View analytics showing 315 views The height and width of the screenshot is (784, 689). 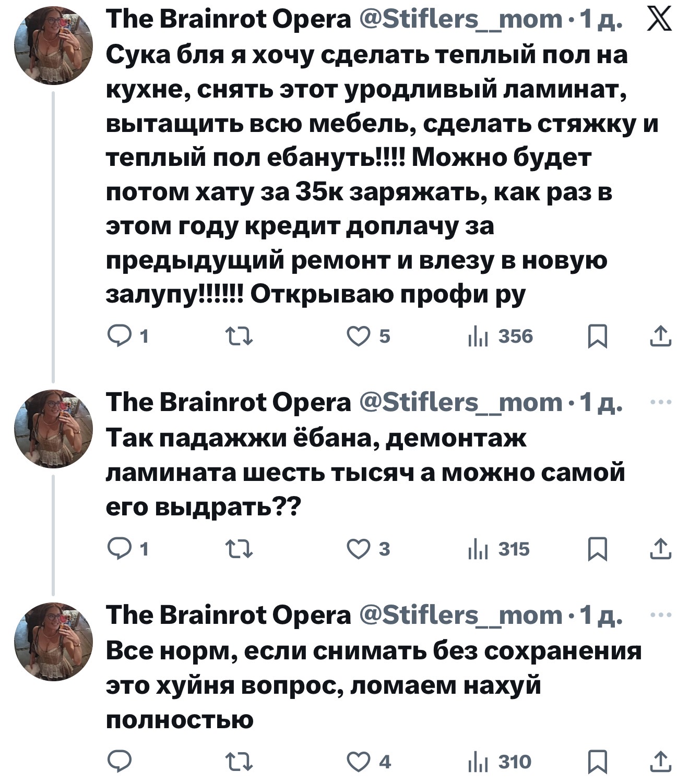click(x=500, y=549)
